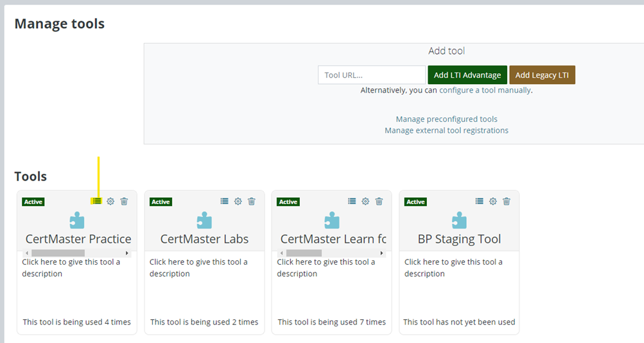Click the CertMaster Practice title scrollbar thumb

(58, 253)
